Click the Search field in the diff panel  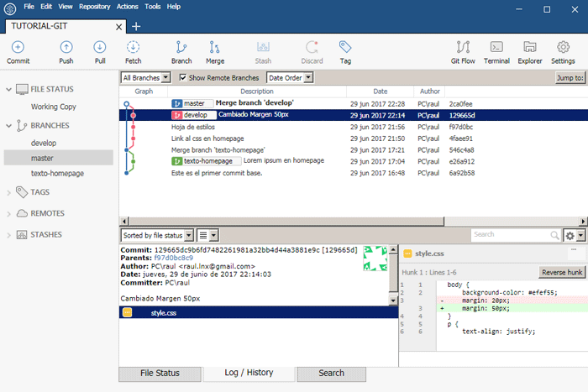(512, 235)
